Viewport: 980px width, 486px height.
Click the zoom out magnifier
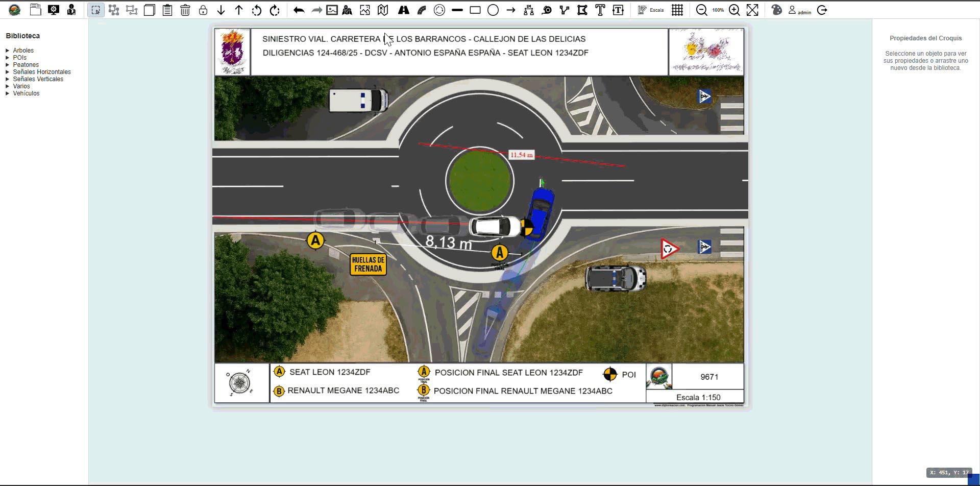(x=702, y=10)
